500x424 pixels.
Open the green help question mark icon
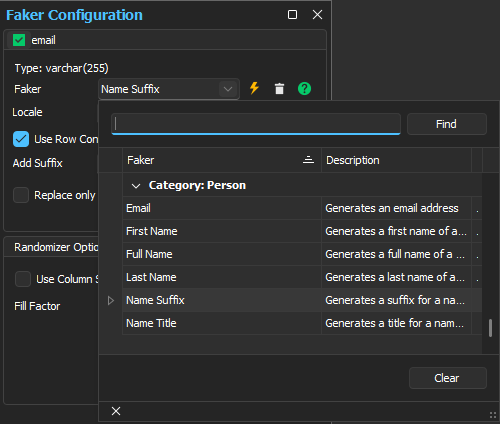(304, 89)
